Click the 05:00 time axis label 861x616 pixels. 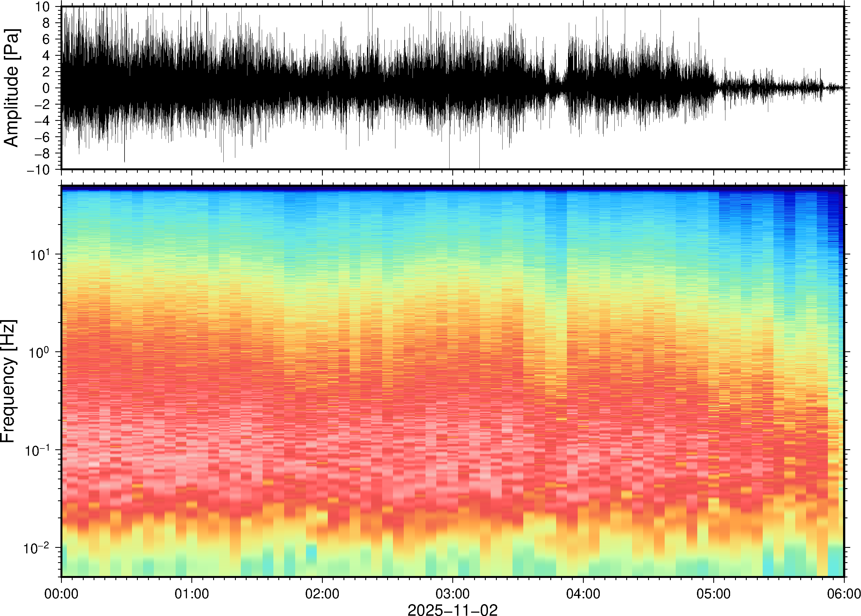point(713,593)
